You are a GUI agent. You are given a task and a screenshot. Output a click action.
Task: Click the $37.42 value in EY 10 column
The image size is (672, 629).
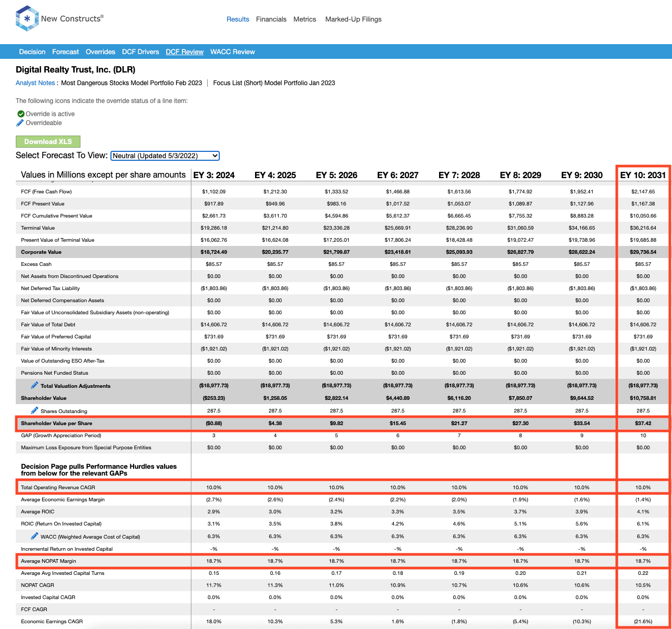coord(643,424)
